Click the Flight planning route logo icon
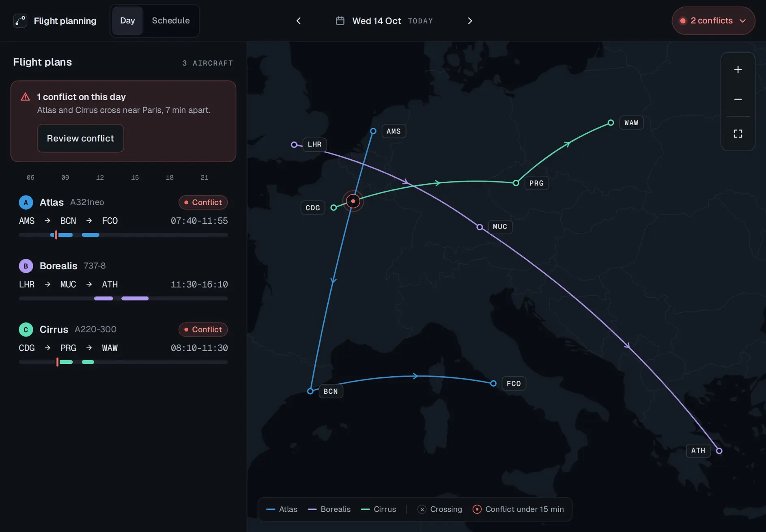766x532 pixels. (20, 21)
